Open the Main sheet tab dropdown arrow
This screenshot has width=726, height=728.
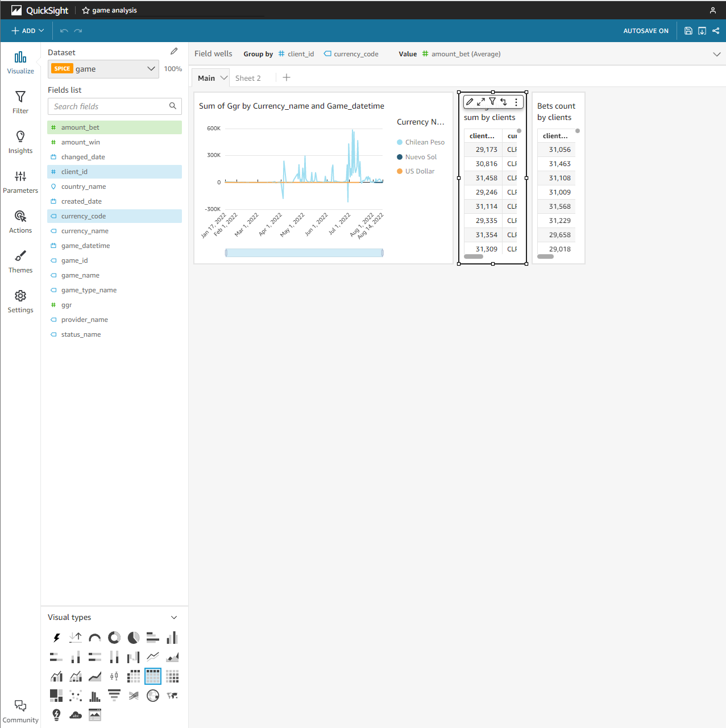(223, 78)
